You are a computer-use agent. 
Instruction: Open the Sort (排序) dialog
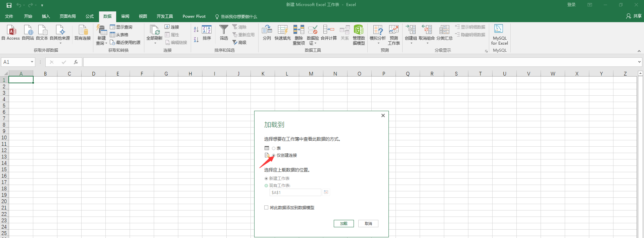(x=207, y=33)
